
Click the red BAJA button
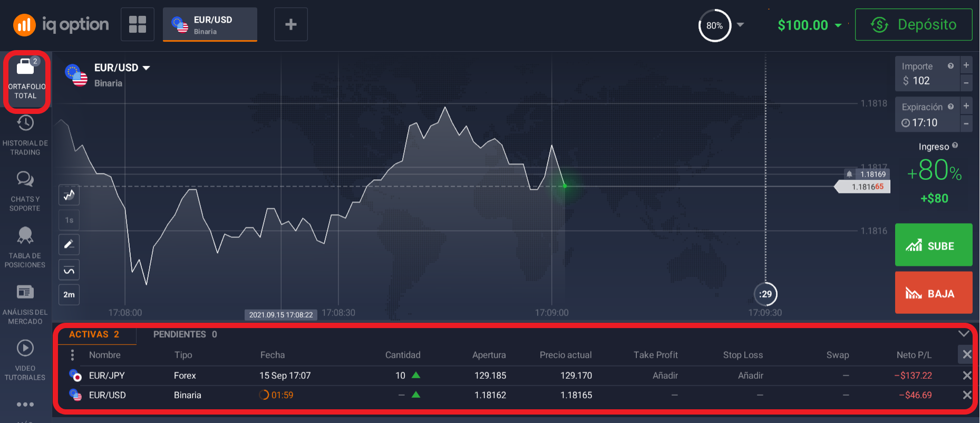[934, 293]
